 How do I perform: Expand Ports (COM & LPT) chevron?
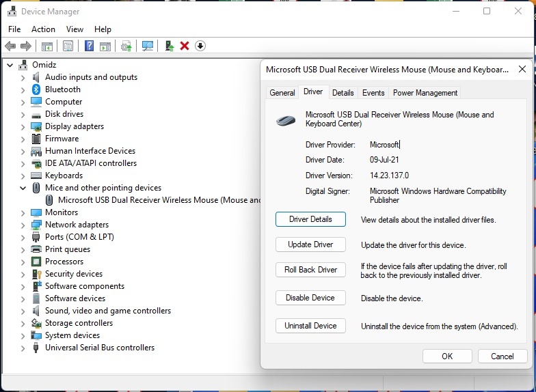pos(23,238)
